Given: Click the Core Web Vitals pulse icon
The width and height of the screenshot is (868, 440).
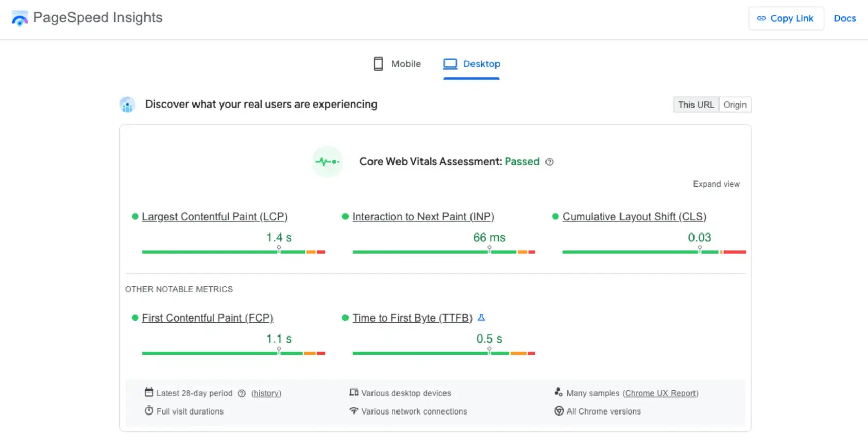Looking at the screenshot, I should [327, 162].
